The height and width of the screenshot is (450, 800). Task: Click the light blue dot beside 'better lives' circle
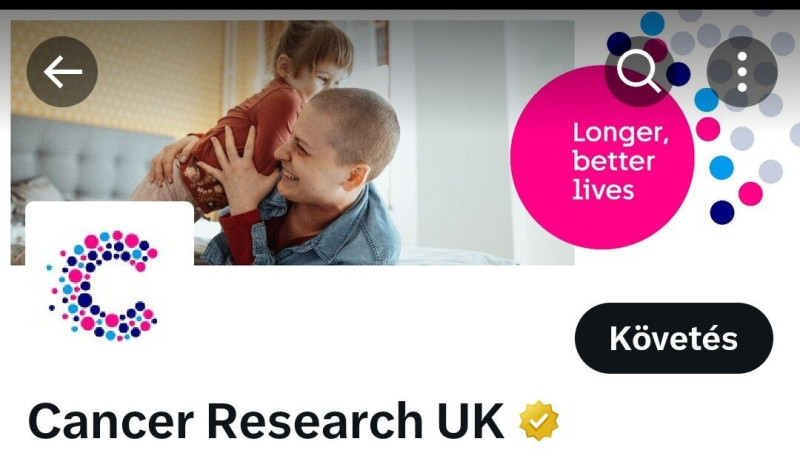[x=721, y=167]
